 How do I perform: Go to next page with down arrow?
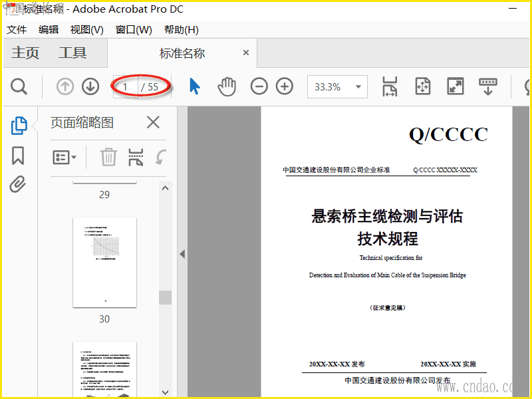point(90,86)
